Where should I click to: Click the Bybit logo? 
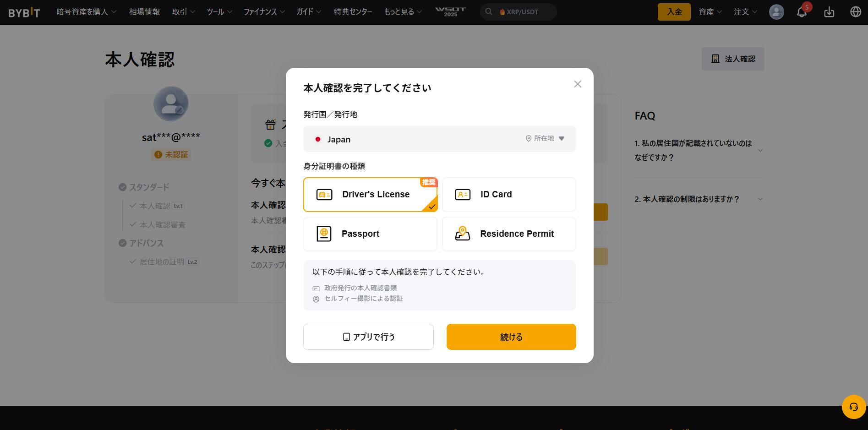pyautogui.click(x=23, y=12)
